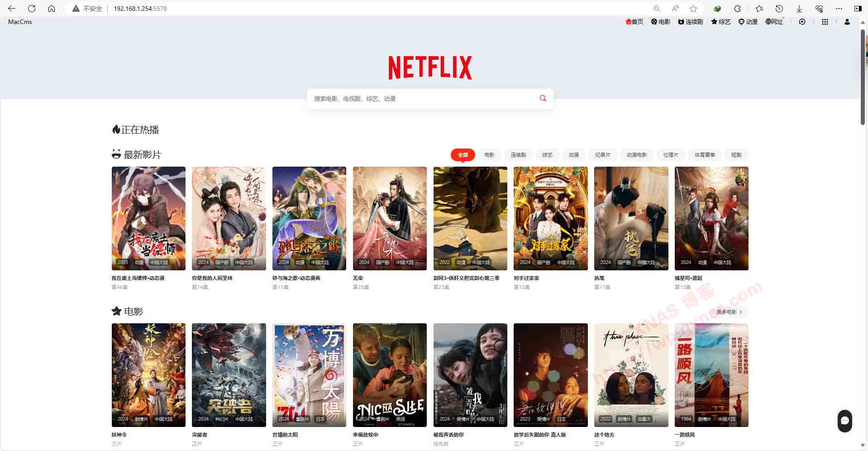
Task: Refresh the page in the browser
Action: (32, 9)
